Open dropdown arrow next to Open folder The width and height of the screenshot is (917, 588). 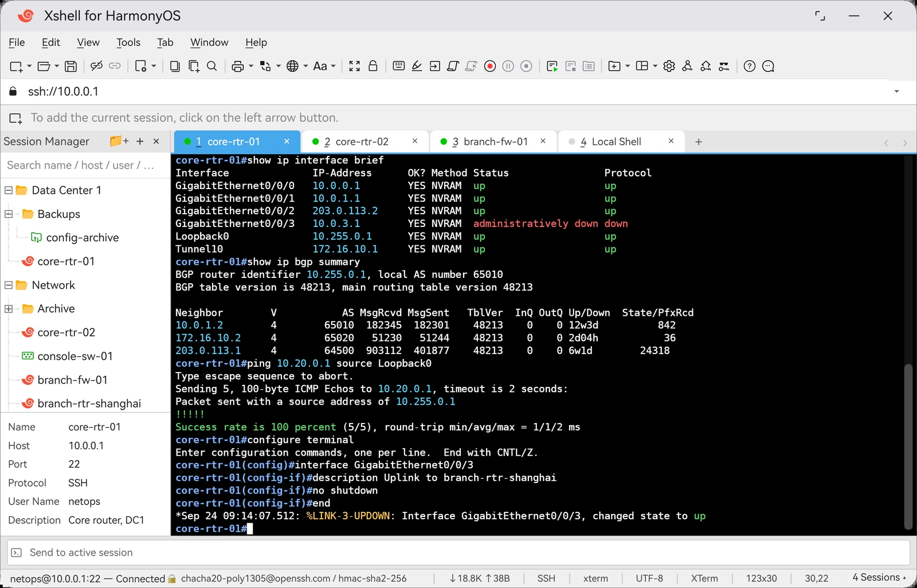pos(57,66)
